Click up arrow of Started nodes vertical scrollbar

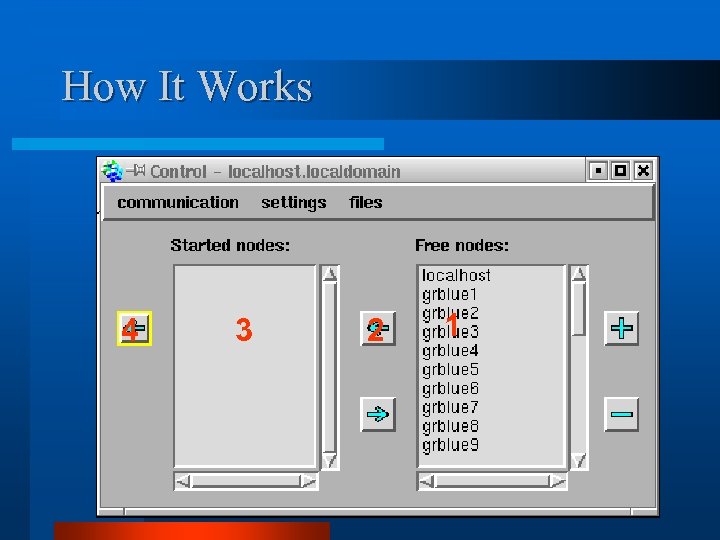tap(330, 274)
